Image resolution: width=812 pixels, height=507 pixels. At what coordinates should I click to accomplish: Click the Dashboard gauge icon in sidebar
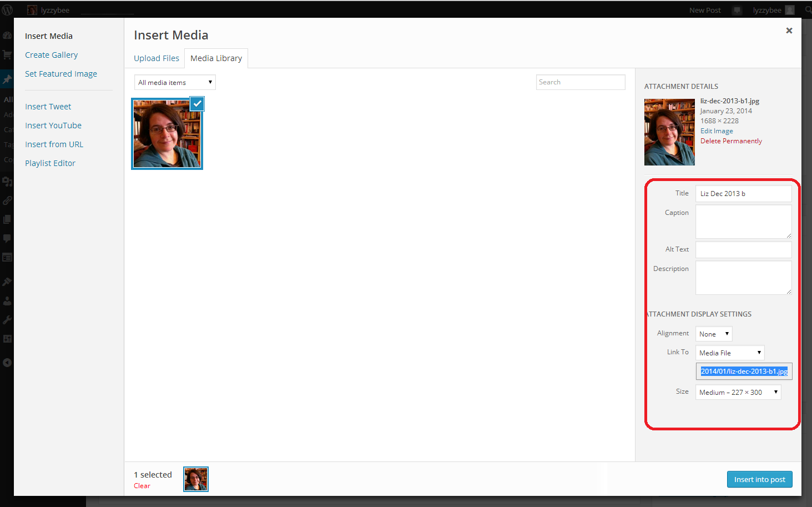pos(7,36)
